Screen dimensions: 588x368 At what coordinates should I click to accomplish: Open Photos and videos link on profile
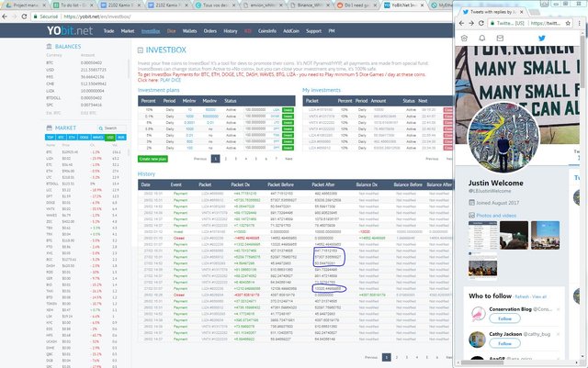(496, 216)
